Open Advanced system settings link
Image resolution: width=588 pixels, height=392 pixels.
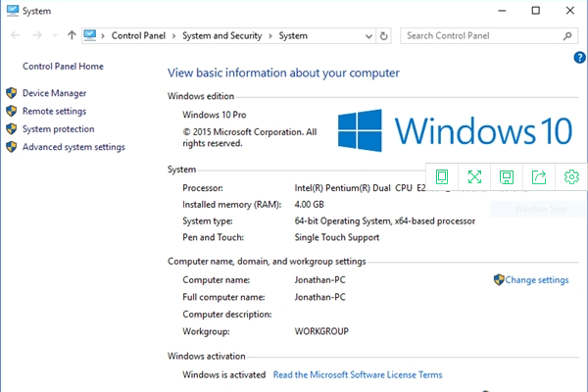pyautogui.click(x=73, y=147)
